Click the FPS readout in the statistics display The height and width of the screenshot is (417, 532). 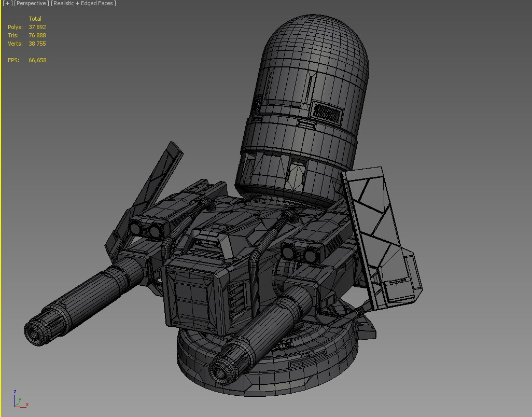[x=14, y=60]
